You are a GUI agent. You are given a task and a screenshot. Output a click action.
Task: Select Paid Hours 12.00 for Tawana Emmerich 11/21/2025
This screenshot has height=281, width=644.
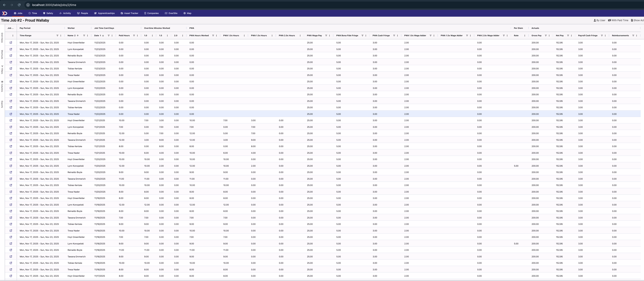pos(122,140)
